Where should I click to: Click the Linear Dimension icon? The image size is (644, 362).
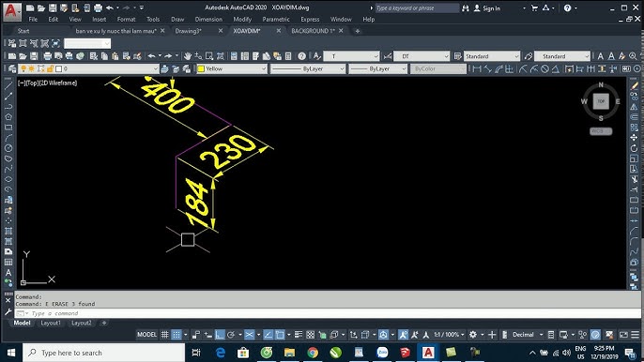click(477, 69)
